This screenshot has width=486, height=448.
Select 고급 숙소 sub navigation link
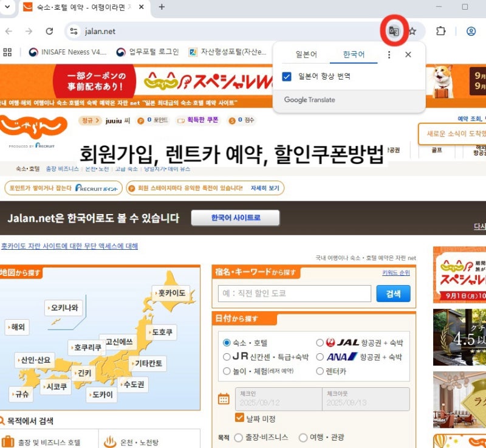(126, 168)
